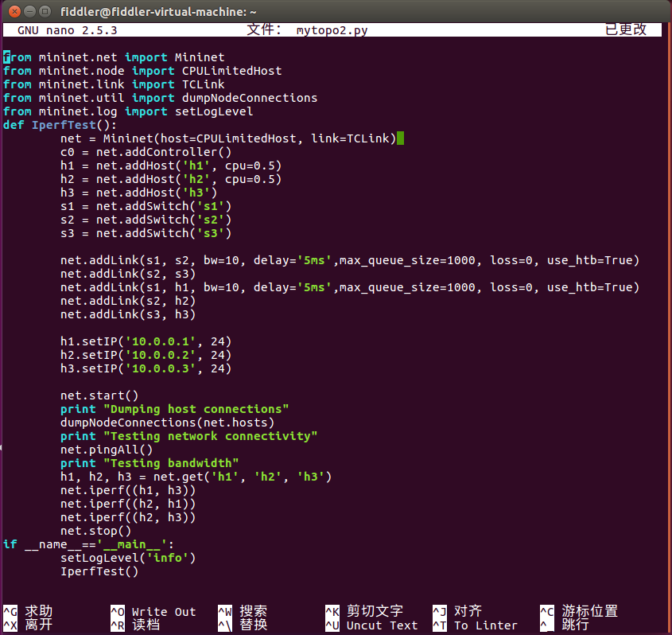The image size is (672, 635).
Task: Click the net.start() line
Action: [x=99, y=395]
